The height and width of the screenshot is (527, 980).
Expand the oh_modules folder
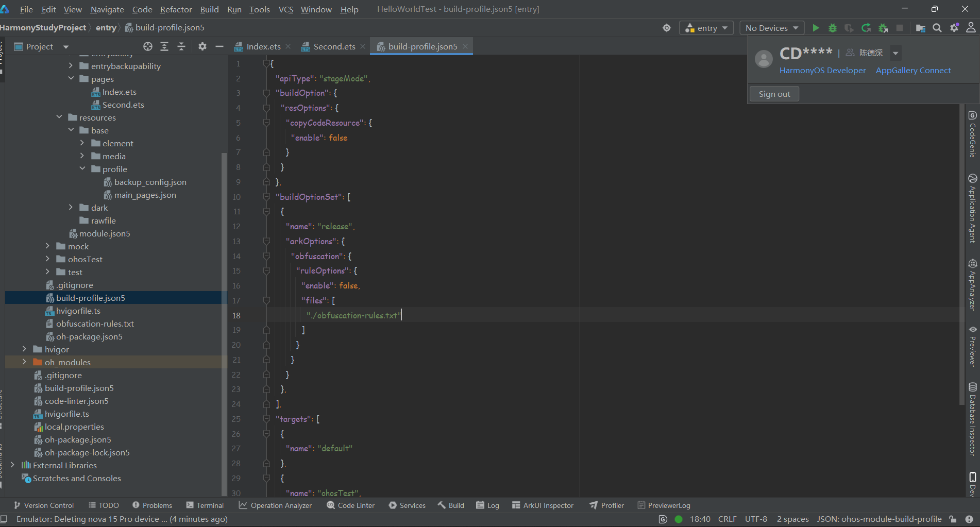pyautogui.click(x=24, y=362)
